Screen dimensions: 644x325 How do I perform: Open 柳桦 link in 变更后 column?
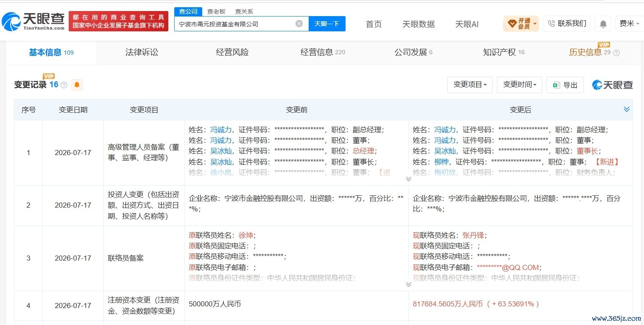click(441, 162)
